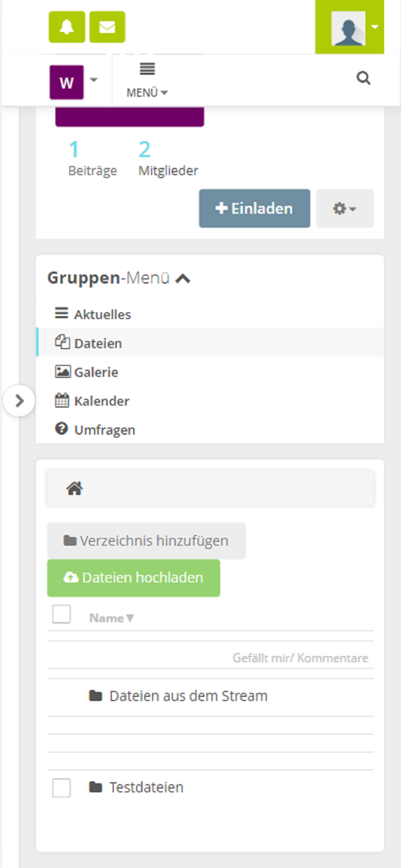
Task: Select Aktuelles in the Gruppen-Menü
Action: point(102,314)
